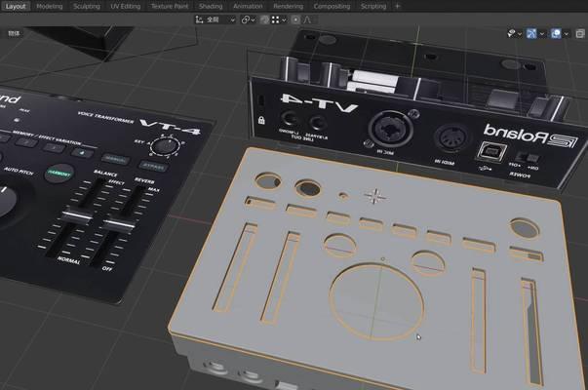Open the object interaction mode menu

click(x=15, y=33)
